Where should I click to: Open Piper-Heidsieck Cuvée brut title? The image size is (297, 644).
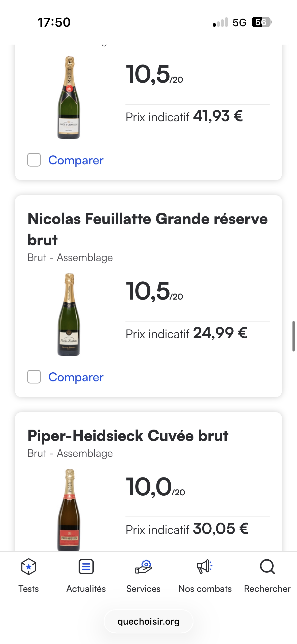(128, 436)
